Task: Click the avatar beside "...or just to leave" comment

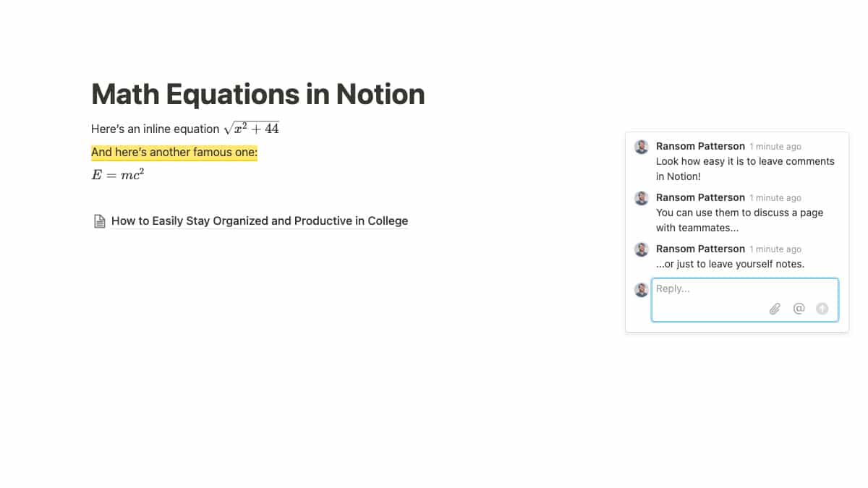Action: click(x=642, y=249)
